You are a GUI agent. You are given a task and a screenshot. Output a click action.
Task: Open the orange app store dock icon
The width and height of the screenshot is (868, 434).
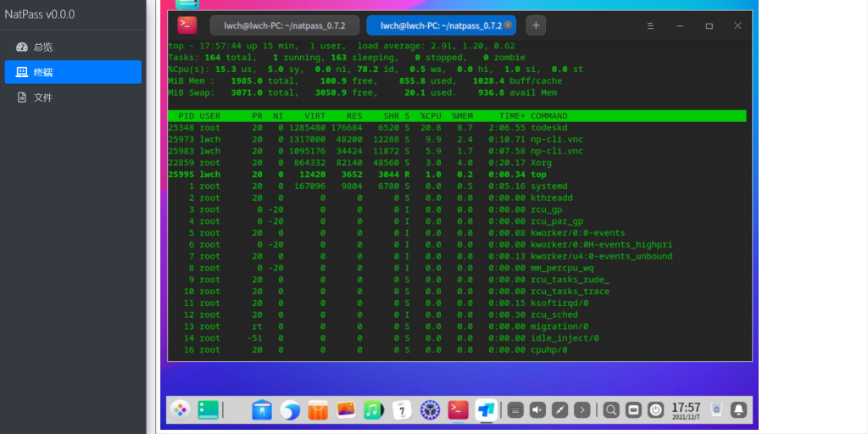(x=318, y=410)
